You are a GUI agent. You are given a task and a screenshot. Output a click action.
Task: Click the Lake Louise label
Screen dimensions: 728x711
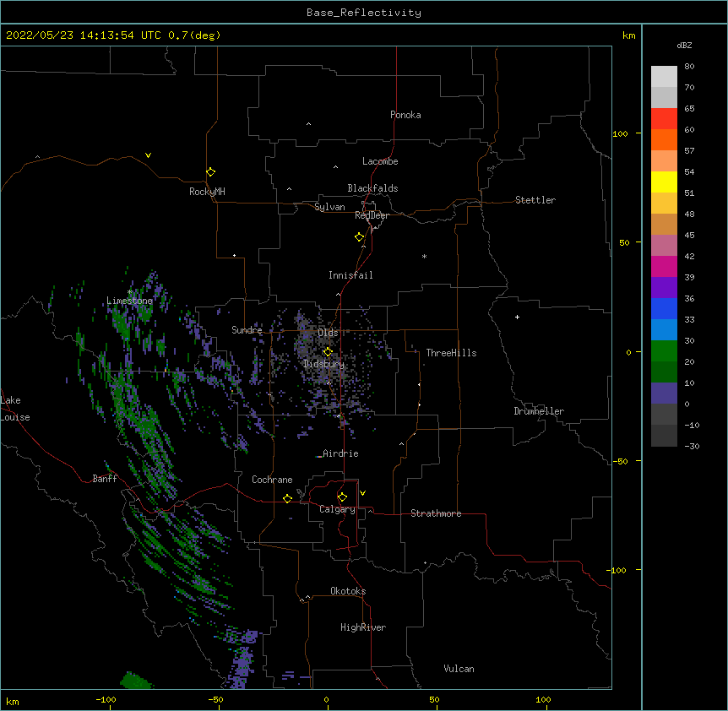point(15,409)
